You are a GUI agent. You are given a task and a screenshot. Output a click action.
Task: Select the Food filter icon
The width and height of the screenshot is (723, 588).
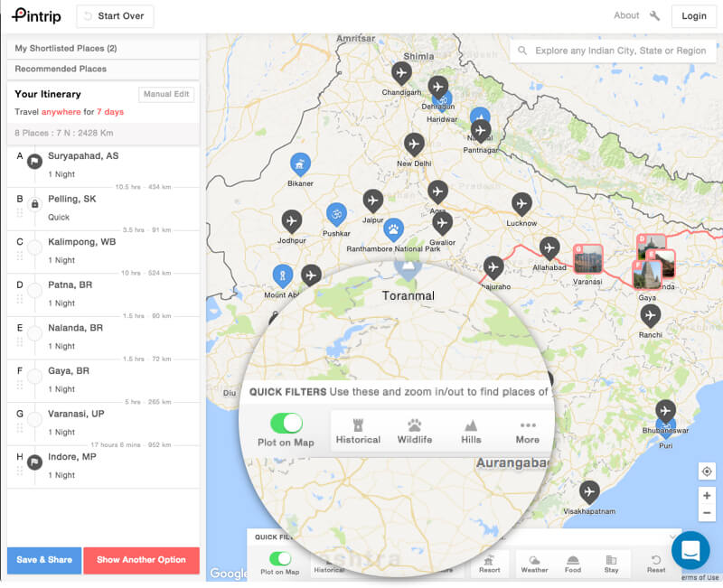[573, 564]
